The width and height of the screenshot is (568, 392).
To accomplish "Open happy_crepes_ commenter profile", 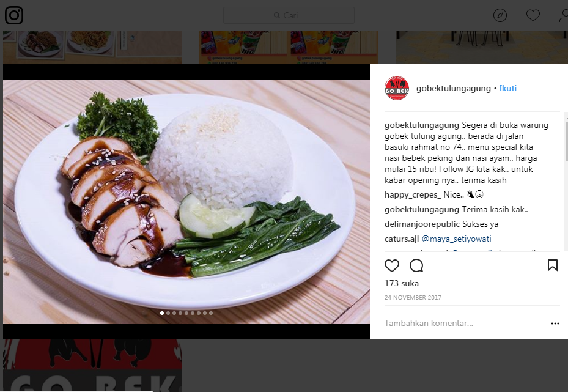I will pos(413,195).
